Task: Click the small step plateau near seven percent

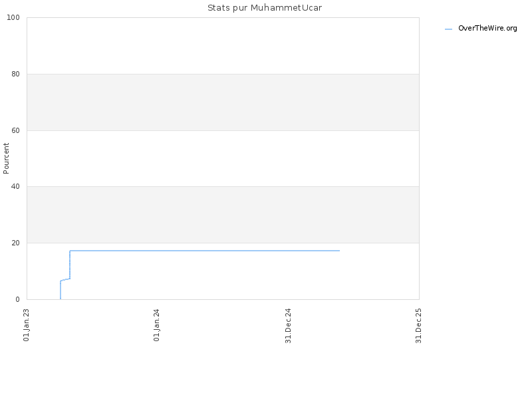Action: click(x=65, y=279)
